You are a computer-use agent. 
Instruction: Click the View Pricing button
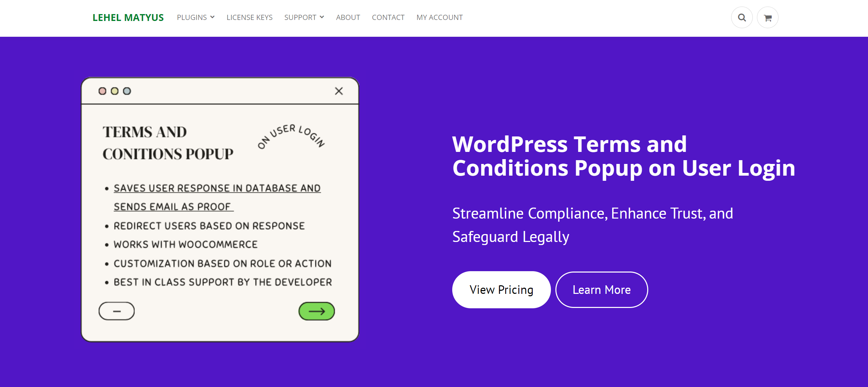[x=501, y=289]
